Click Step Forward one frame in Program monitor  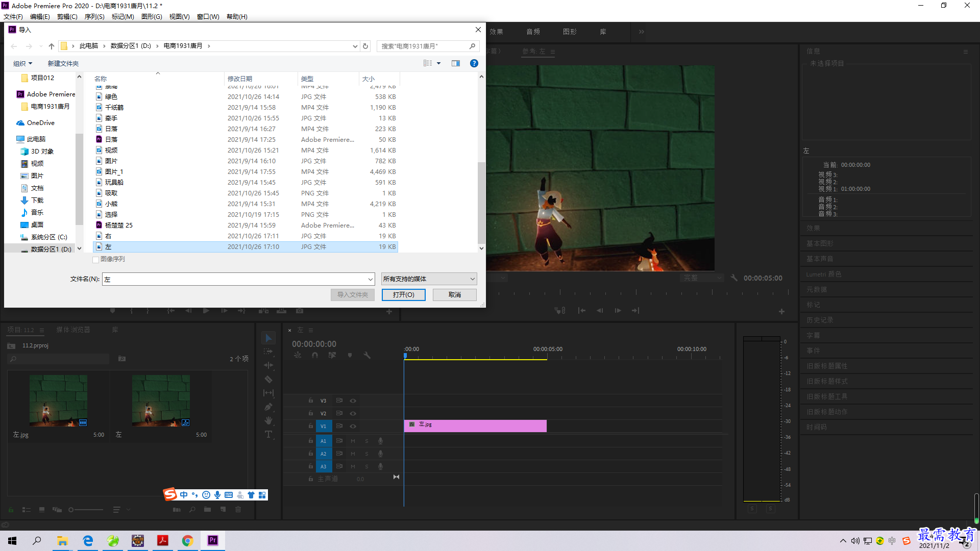click(618, 311)
